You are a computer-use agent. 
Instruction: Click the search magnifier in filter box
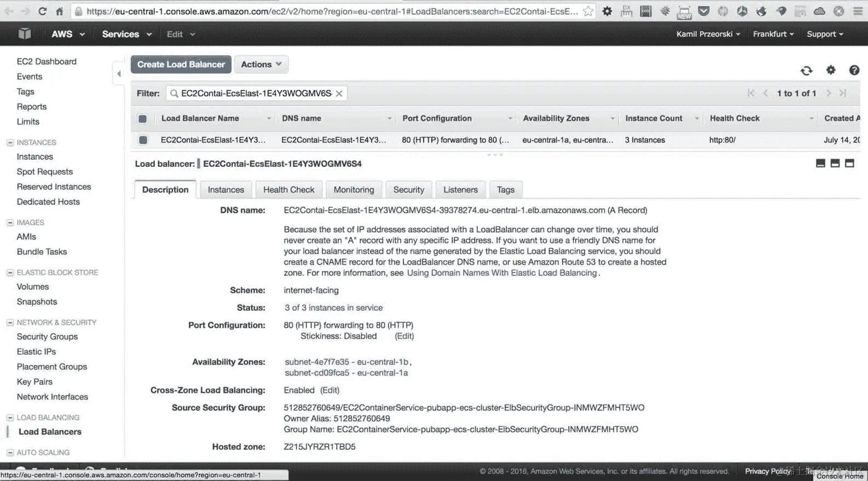(x=174, y=94)
